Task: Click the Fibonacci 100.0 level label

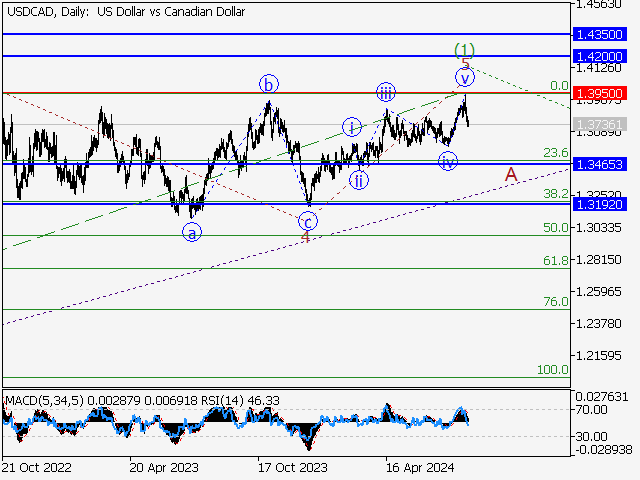Action: [553, 370]
